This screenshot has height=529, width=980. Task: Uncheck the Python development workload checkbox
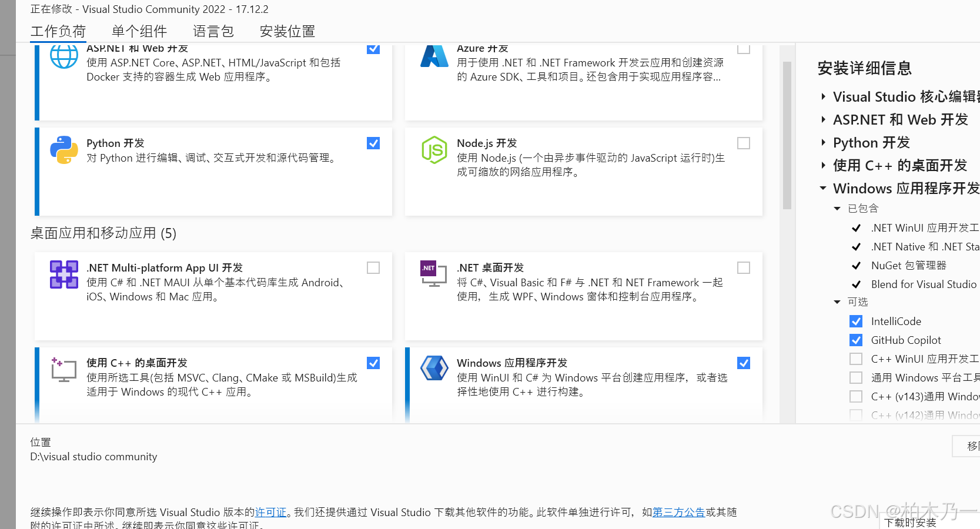373,143
